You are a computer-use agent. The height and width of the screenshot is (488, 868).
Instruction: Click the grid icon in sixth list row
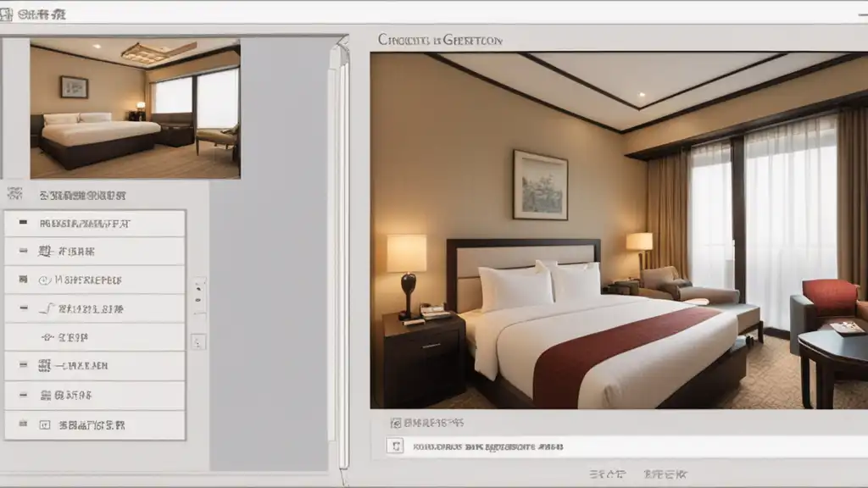[44, 366]
